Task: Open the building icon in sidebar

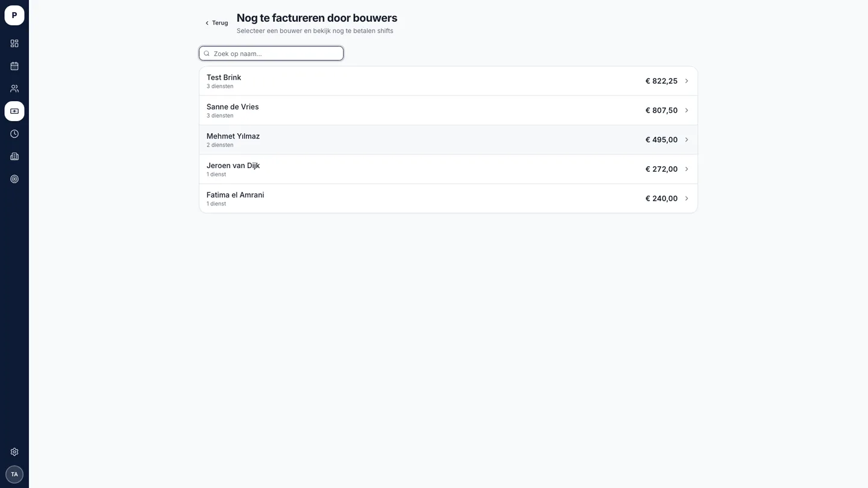Action: pyautogui.click(x=14, y=156)
